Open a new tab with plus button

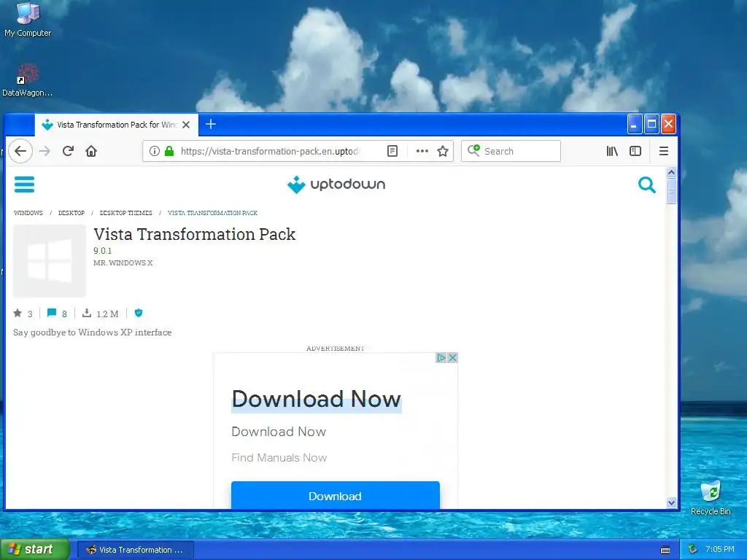click(x=211, y=124)
